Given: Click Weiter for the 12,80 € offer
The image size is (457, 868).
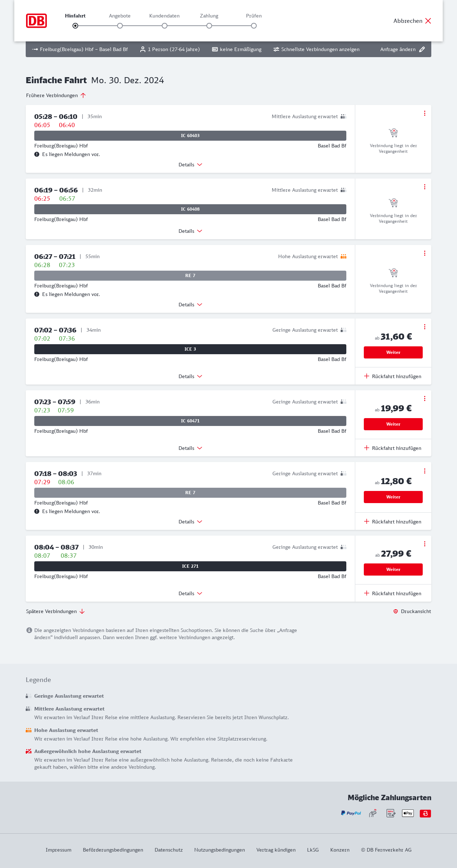Looking at the screenshot, I should (393, 497).
